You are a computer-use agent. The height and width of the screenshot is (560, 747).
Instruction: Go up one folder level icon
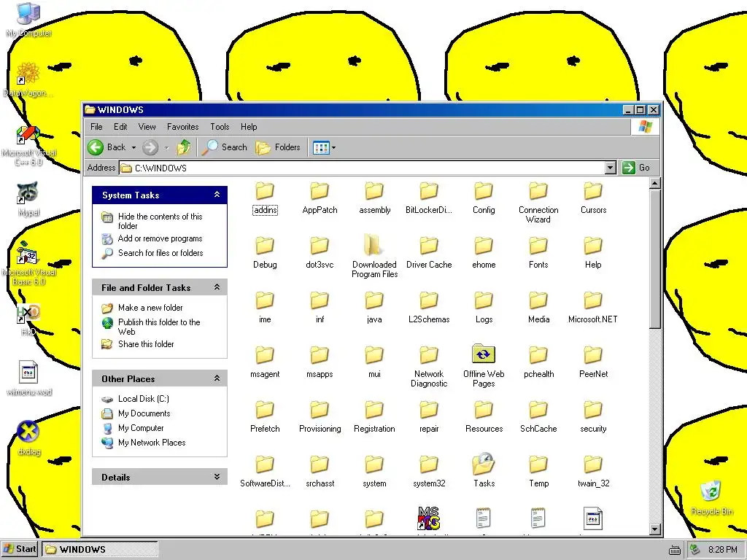tap(184, 147)
